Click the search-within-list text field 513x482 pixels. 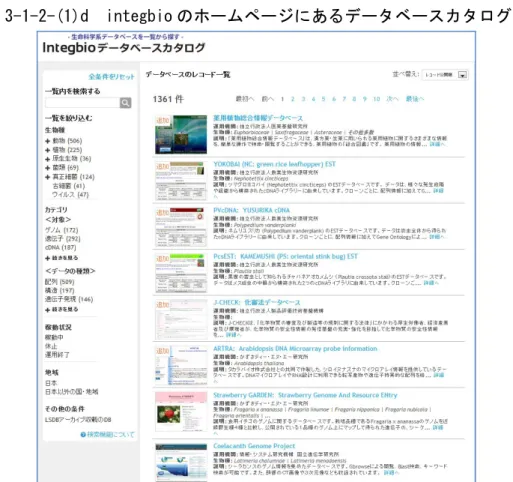click(x=83, y=103)
